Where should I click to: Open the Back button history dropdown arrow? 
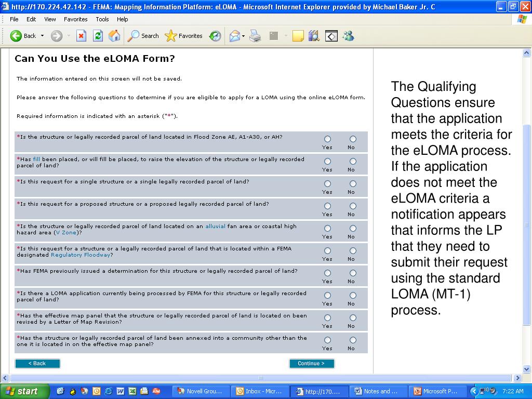coord(43,36)
